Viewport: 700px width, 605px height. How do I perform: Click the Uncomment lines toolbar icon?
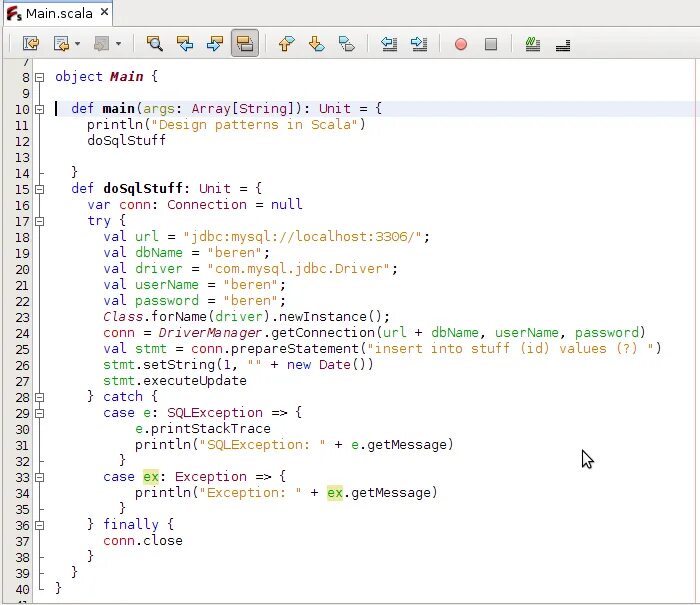(x=563, y=45)
